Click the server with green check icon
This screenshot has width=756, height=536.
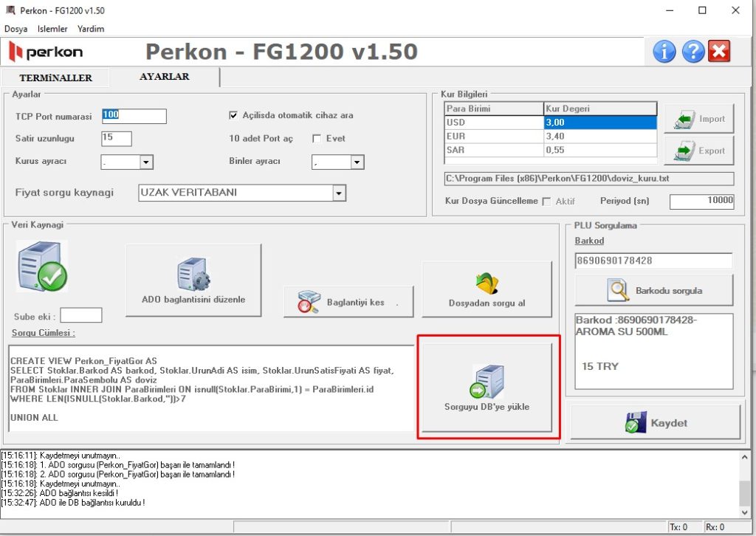[42, 266]
